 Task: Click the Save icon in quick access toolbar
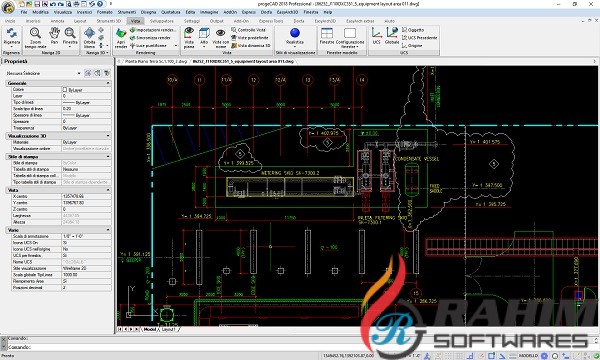tap(37, 4)
